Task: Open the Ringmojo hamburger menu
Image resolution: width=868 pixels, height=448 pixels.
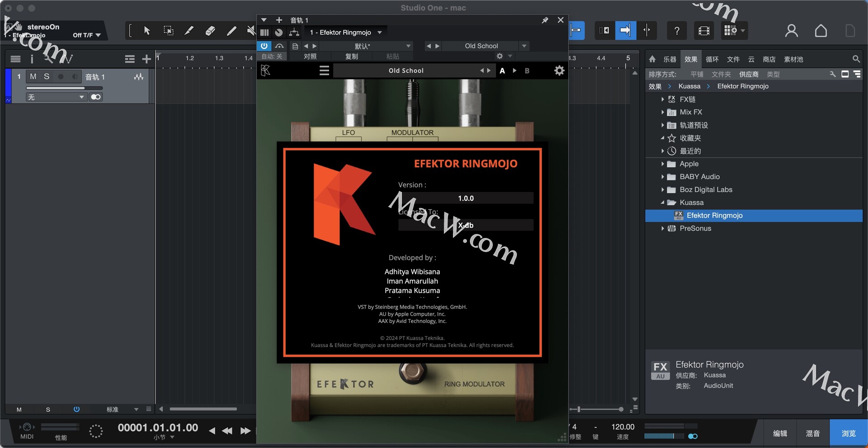Action: click(x=324, y=70)
